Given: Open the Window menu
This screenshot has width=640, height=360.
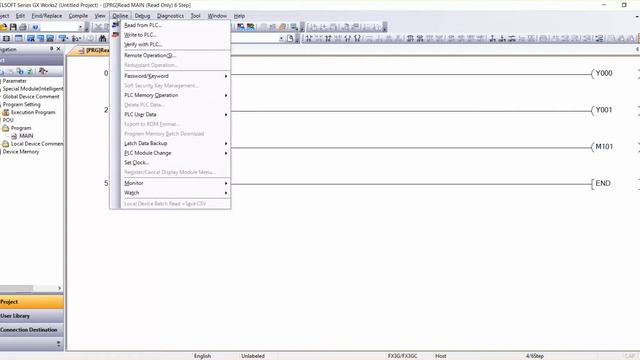Looking at the screenshot, I should pyautogui.click(x=217, y=16).
